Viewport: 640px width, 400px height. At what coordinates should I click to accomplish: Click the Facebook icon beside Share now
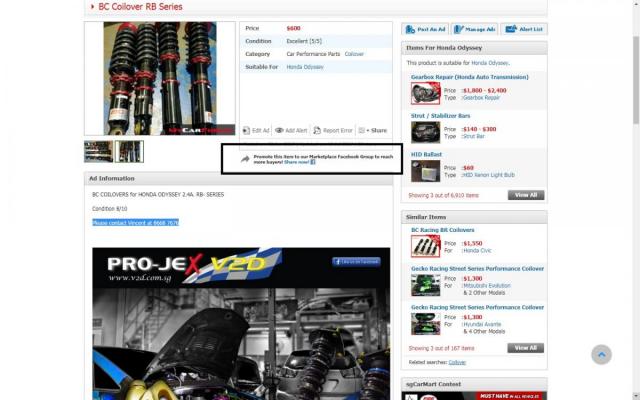point(313,162)
